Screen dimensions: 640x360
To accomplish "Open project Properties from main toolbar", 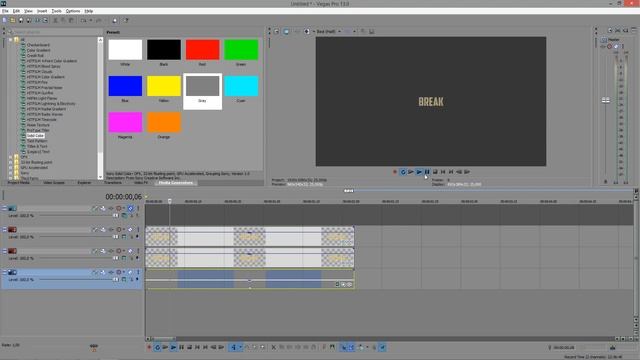I will (45, 20).
